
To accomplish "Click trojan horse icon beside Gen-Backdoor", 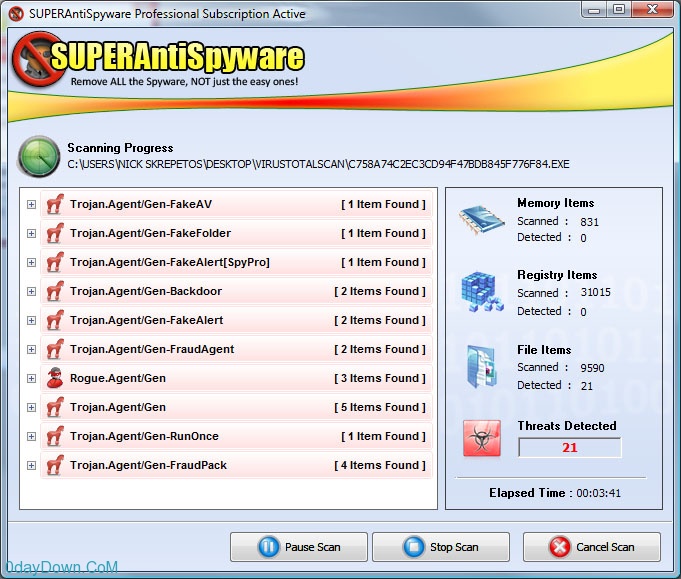I will click(55, 291).
